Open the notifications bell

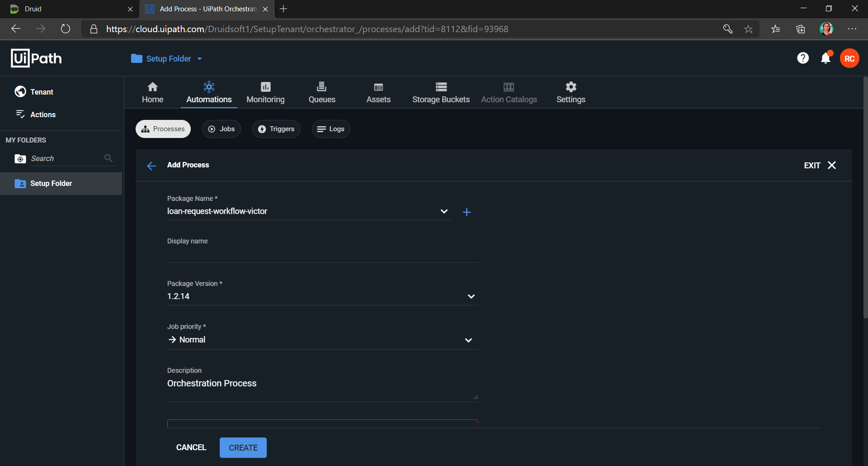coord(826,58)
